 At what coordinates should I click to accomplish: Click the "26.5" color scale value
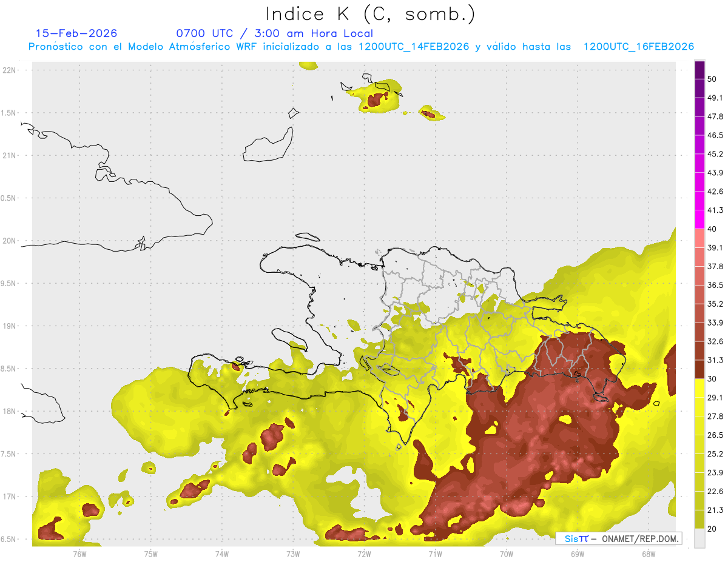pos(715,436)
